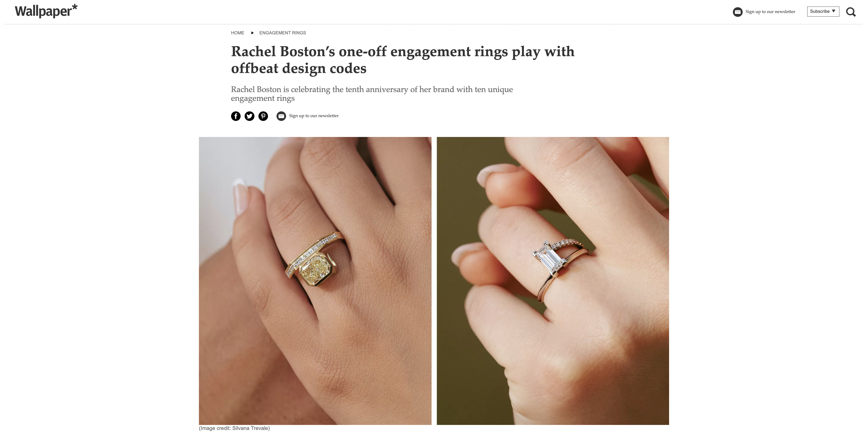Go to HOME breadcrumb
Image resolution: width=868 pixels, height=445 pixels.
click(x=238, y=33)
